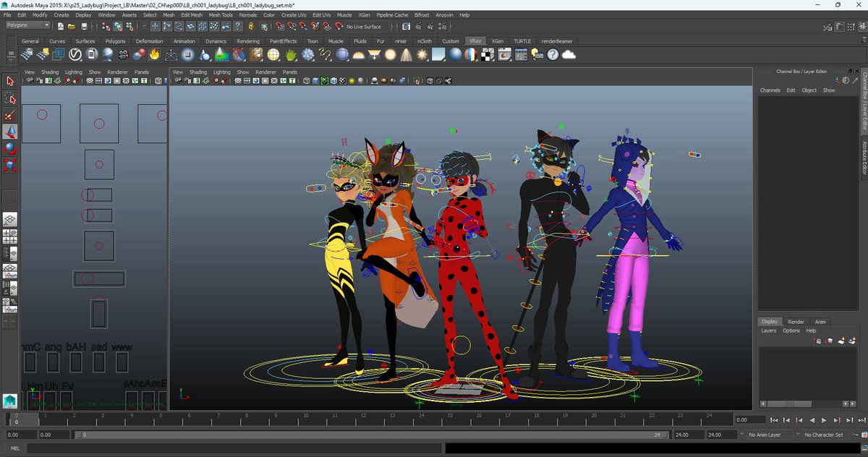Click the go to start of range button

pyautogui.click(x=774, y=420)
